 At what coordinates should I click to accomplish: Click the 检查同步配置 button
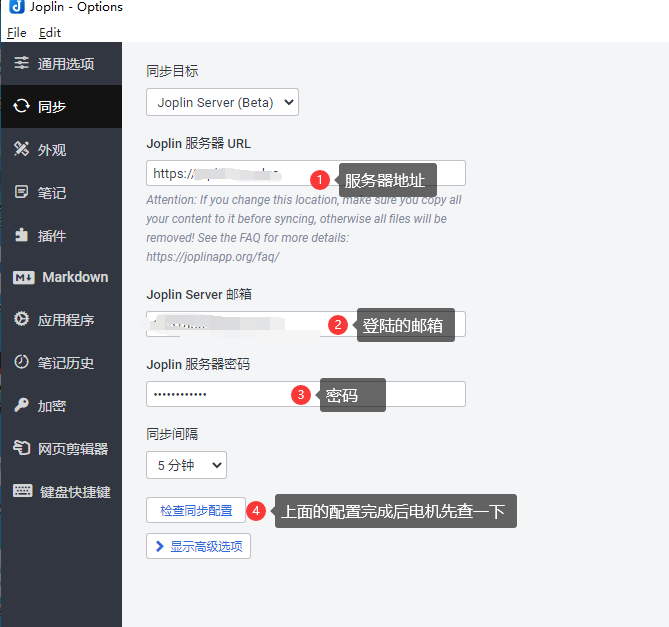[196, 511]
